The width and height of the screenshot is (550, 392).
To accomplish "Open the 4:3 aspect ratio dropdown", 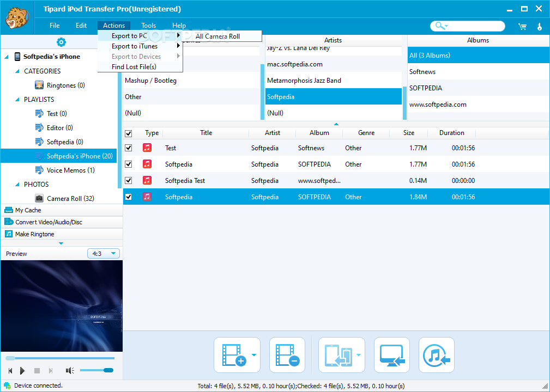I will coord(104,253).
